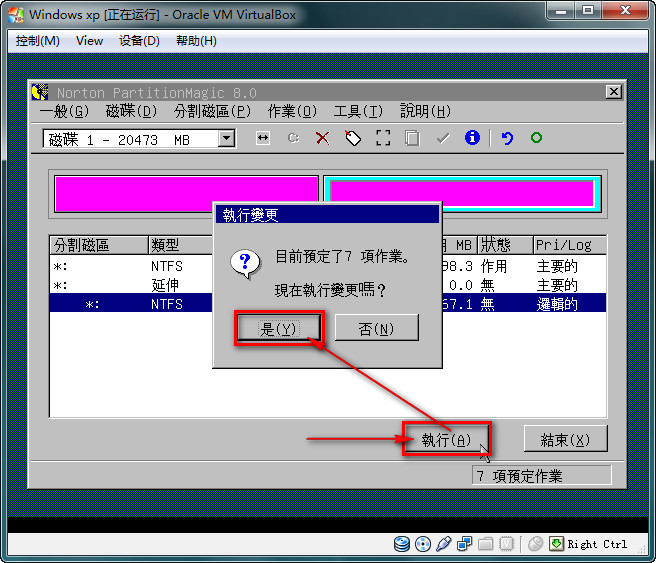Click the green keyboard capture arrow icon

click(556, 543)
